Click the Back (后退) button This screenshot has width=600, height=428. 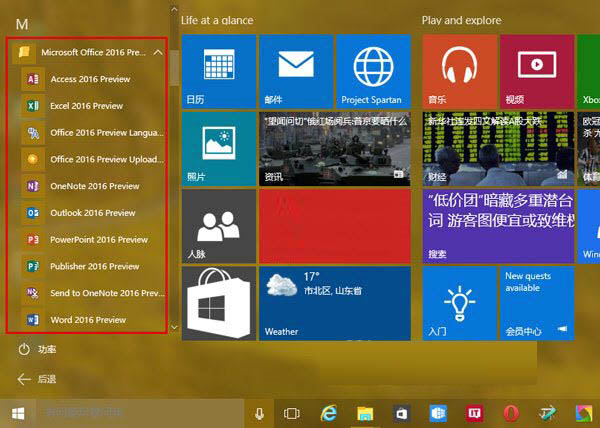[37, 379]
